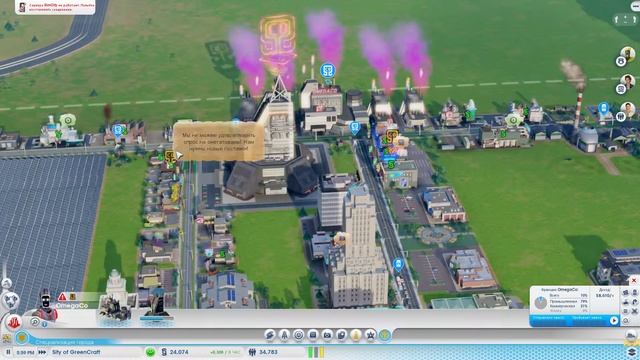Click the city name Sity of GreenCraft
Image resolution: width=640 pixels, height=360 pixels.
point(76,352)
